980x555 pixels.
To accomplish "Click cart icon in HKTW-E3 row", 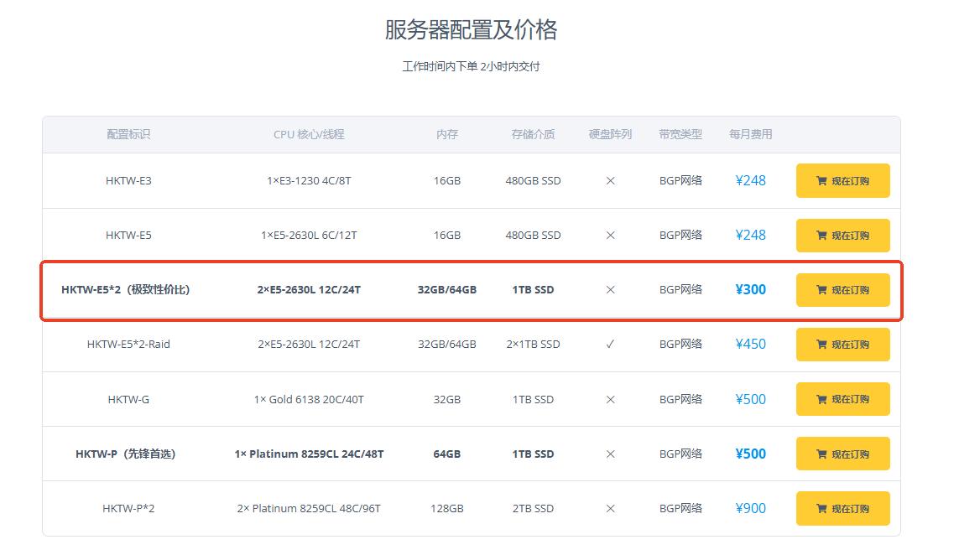I will pyautogui.click(x=821, y=181).
